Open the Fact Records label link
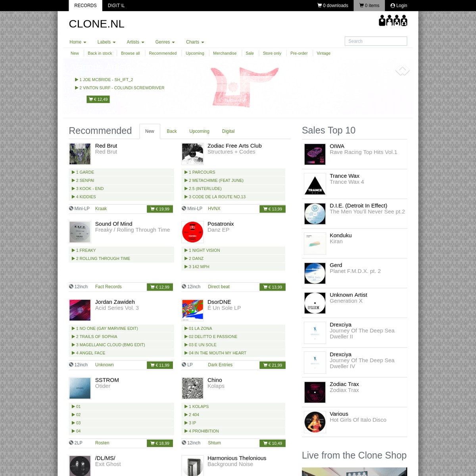Viewport: 476px width, 476px height. tap(108, 287)
